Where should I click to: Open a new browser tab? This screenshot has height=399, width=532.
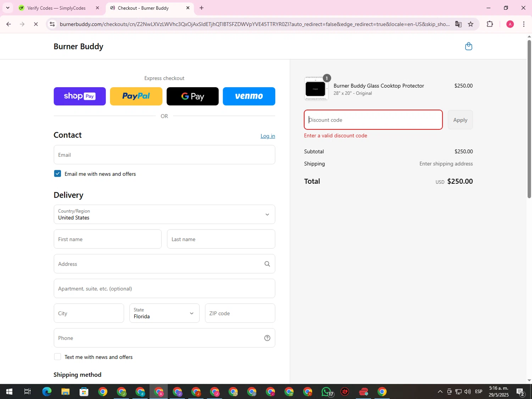(201, 8)
